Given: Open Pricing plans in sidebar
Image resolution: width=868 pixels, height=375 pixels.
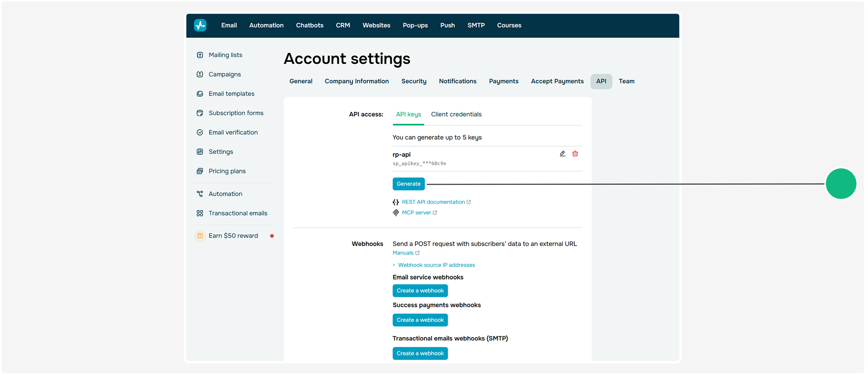Looking at the screenshot, I should [227, 171].
